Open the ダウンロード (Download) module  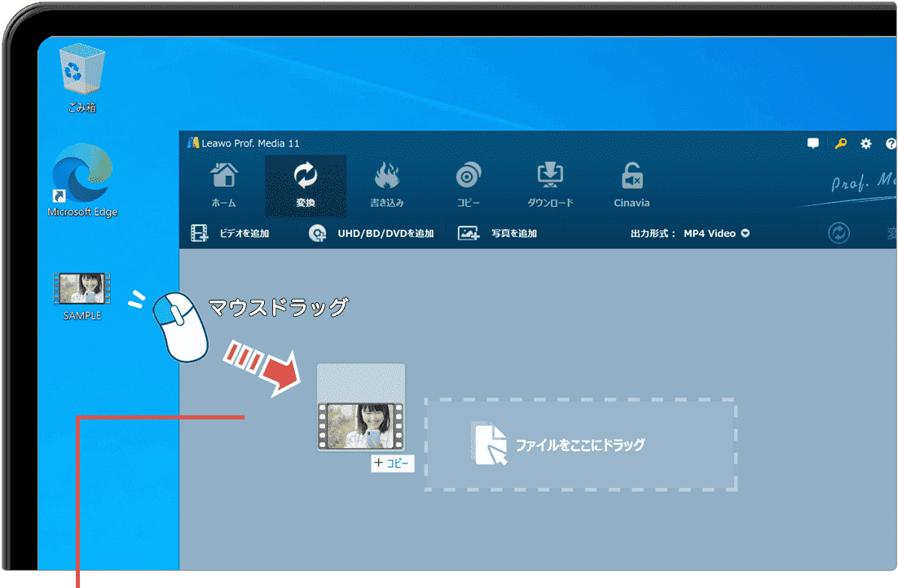tap(550, 185)
